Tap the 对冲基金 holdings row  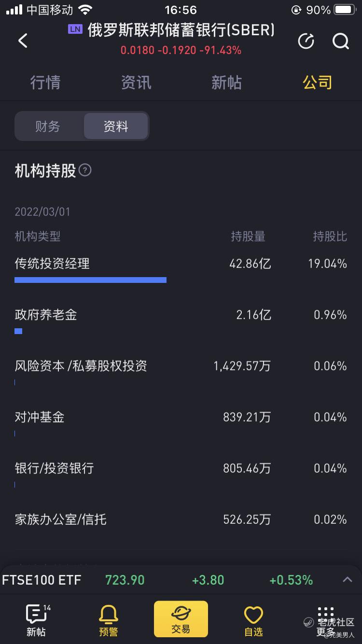pyautogui.click(x=181, y=422)
